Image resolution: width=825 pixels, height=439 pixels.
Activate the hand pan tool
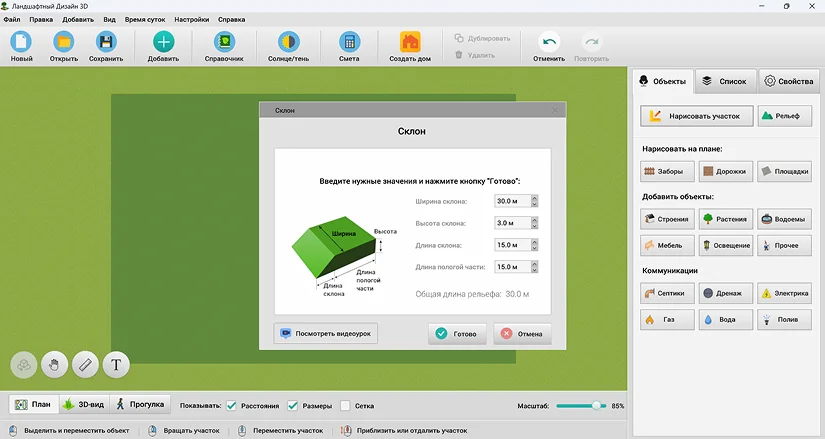coord(54,364)
